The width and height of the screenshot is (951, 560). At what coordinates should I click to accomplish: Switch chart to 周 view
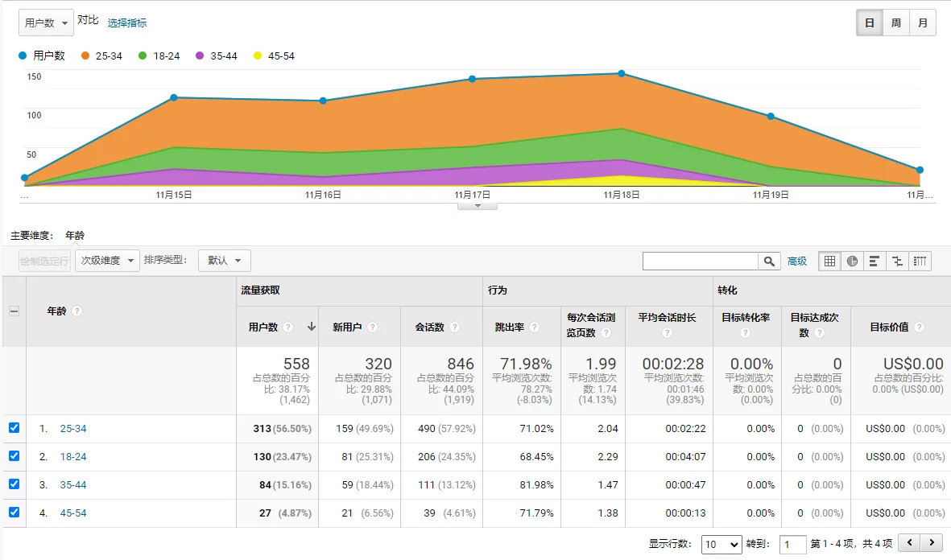(x=895, y=23)
